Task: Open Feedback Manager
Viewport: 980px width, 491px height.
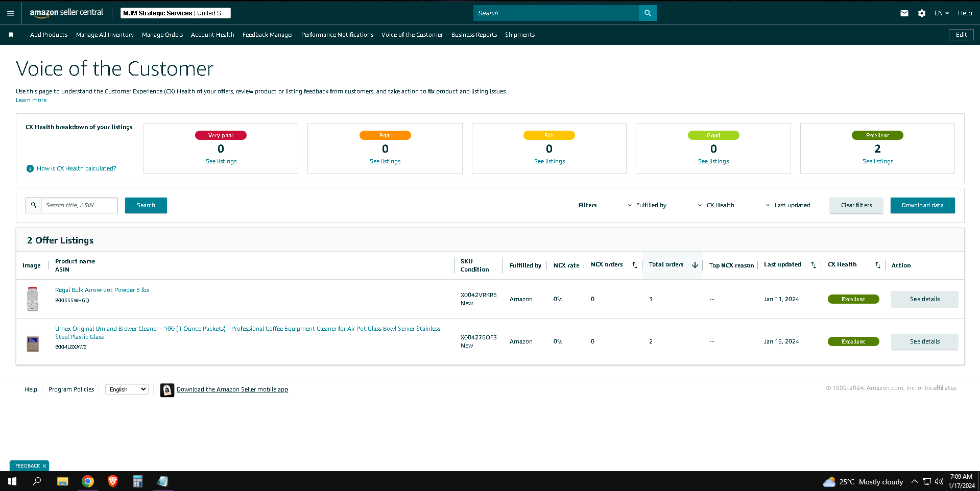Action: [x=268, y=35]
